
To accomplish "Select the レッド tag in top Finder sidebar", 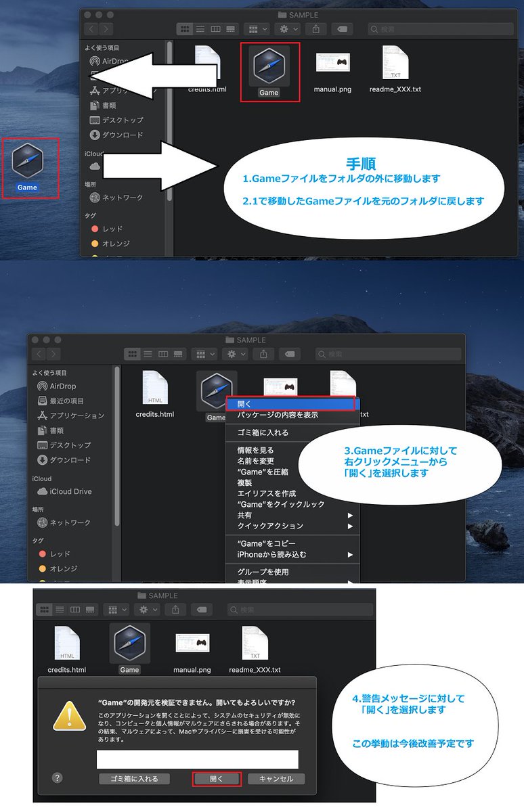I will click(x=106, y=229).
